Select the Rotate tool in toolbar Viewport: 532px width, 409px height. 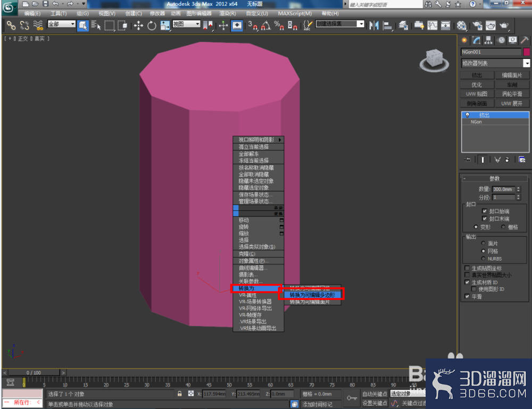[x=152, y=26]
